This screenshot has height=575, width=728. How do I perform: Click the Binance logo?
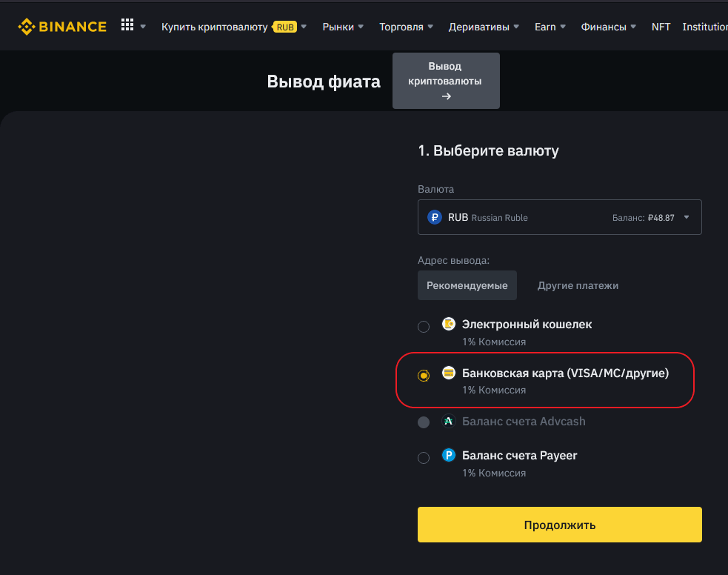point(62,26)
